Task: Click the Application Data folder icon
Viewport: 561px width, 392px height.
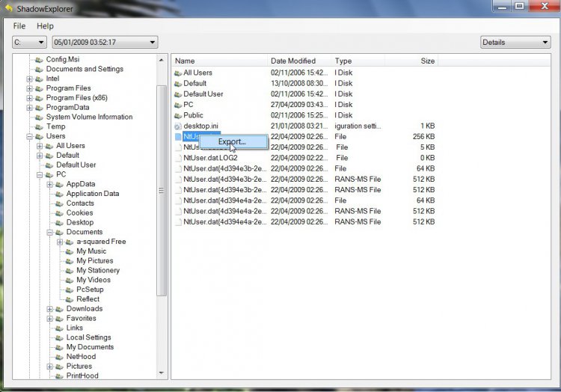Action: pos(59,194)
